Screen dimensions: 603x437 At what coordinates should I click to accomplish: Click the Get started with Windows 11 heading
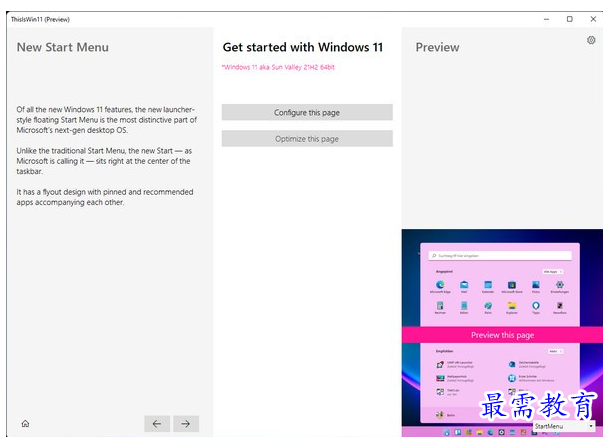(x=303, y=47)
